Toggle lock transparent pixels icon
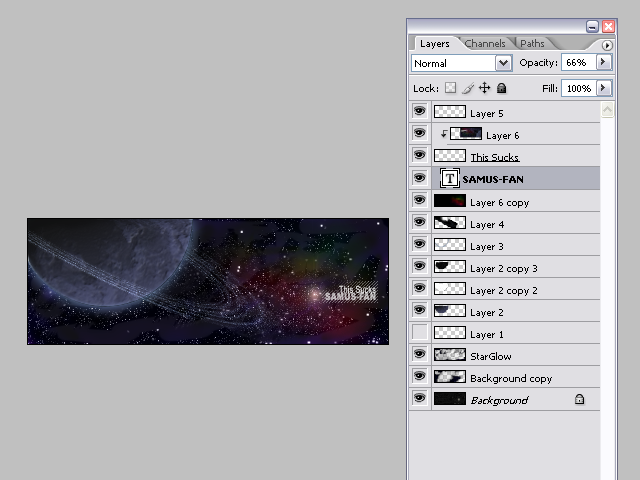 [450, 88]
